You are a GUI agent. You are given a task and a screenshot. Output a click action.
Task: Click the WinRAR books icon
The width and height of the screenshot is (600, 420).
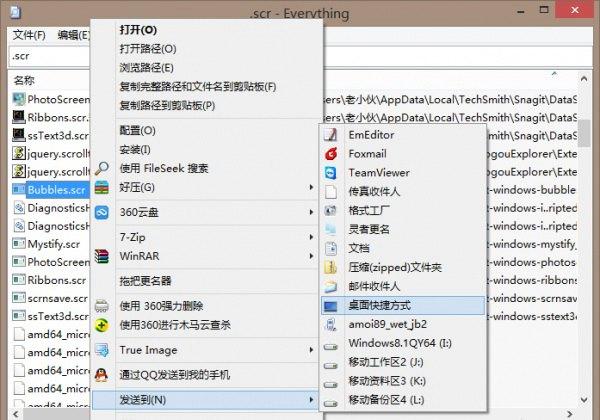point(102,256)
